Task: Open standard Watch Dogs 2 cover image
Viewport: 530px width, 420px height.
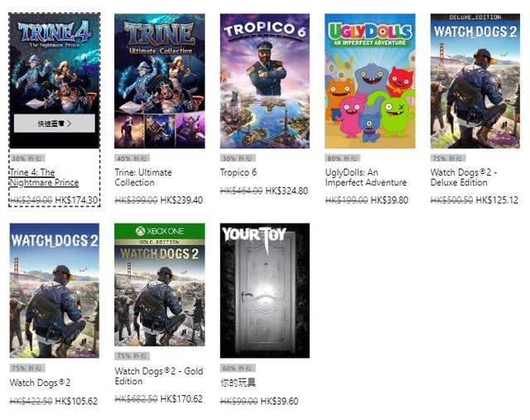Action: pos(55,291)
